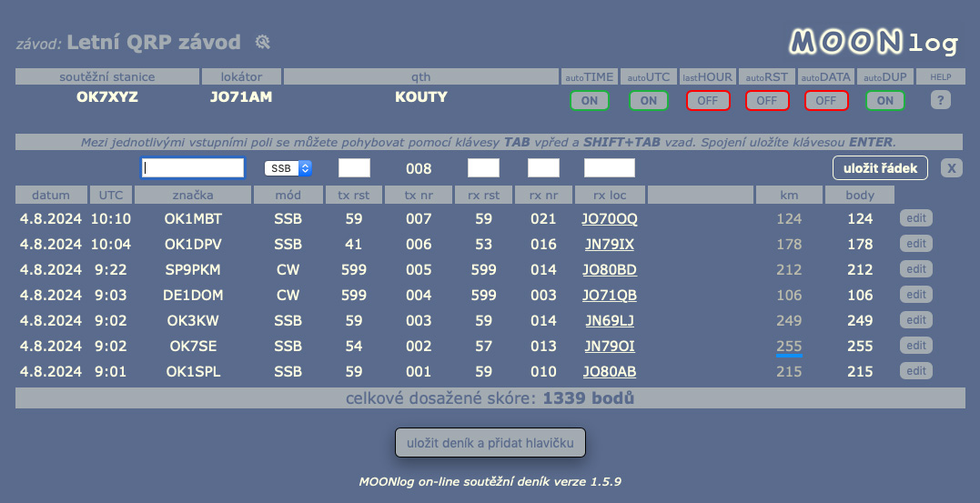
Task: Open locator link JO70OQ
Action: coord(610,218)
